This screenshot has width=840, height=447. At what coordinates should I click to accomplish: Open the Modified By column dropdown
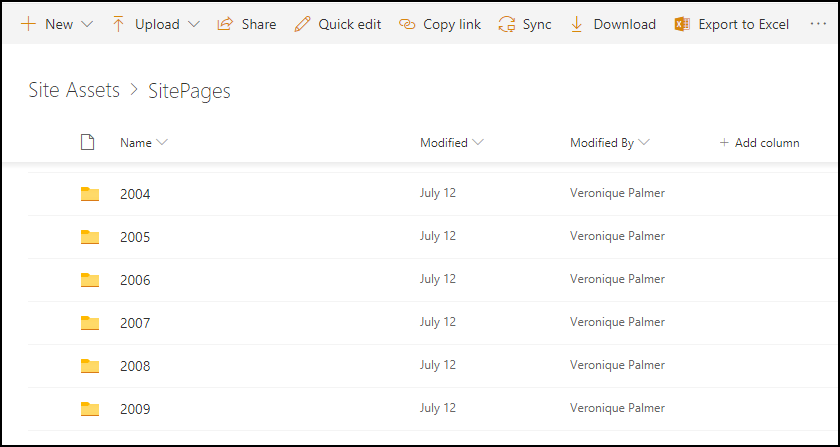(x=644, y=143)
